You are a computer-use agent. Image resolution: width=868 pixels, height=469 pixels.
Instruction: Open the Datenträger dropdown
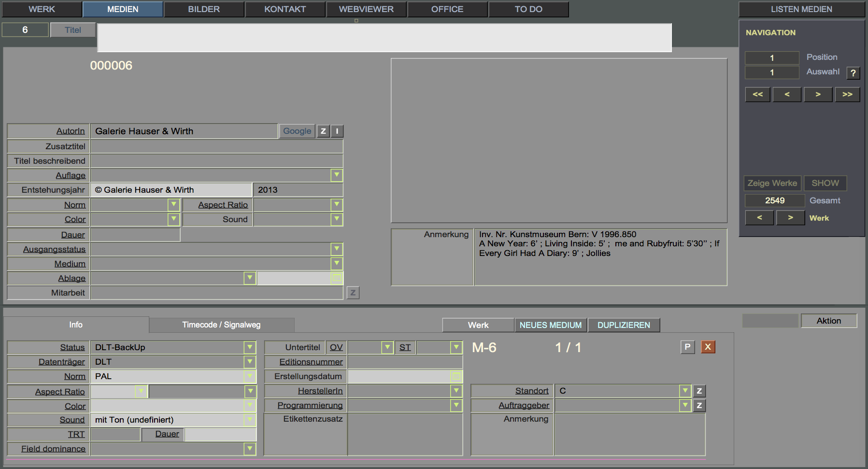coord(250,362)
